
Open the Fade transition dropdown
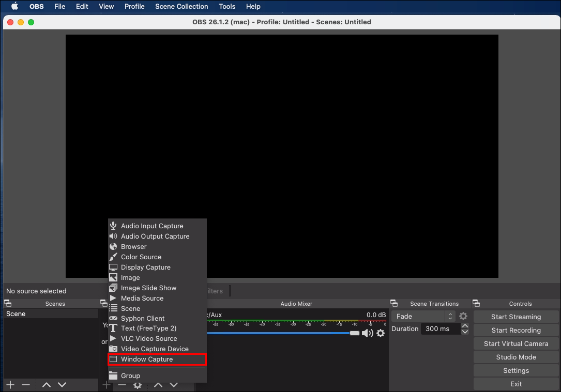(x=422, y=316)
